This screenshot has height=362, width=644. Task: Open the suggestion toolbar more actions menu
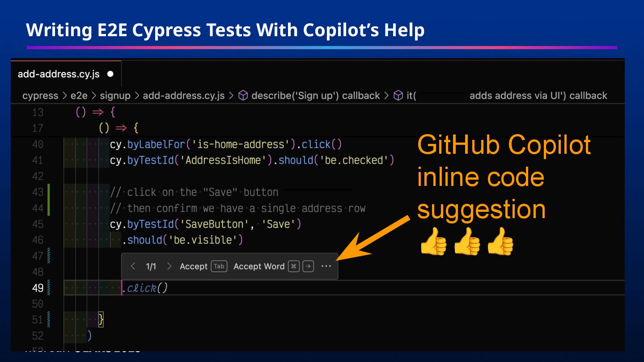[326, 266]
